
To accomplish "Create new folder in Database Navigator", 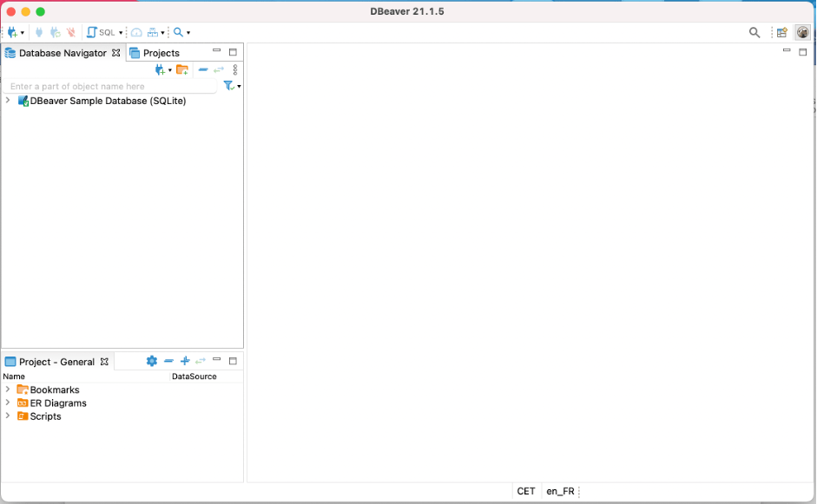I will click(182, 69).
